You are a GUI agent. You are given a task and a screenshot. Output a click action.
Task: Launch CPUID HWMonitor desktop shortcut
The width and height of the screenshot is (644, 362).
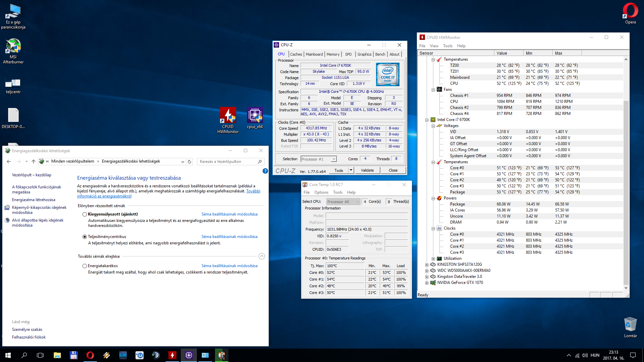[228, 121]
